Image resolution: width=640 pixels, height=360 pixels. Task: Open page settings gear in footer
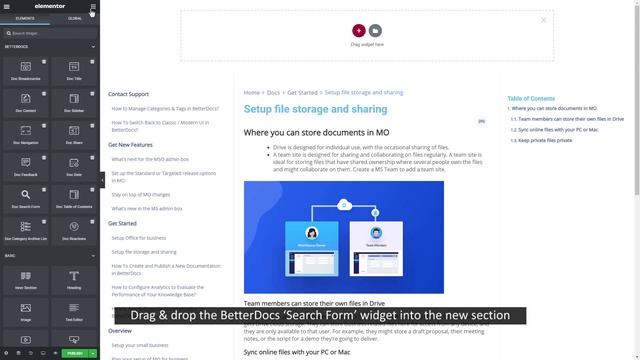(x=6, y=353)
